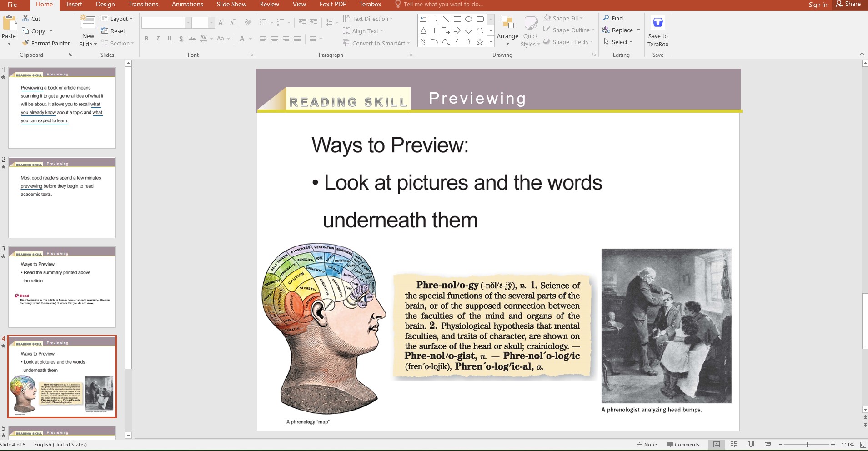Click the Sign in link
The width and height of the screenshot is (868, 451).
click(x=817, y=5)
